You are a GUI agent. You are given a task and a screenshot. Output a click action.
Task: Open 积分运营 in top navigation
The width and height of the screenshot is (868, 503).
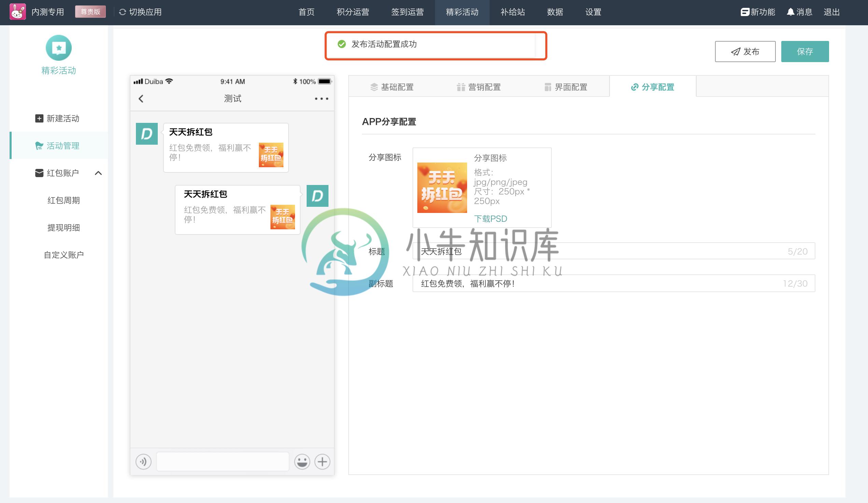point(353,12)
